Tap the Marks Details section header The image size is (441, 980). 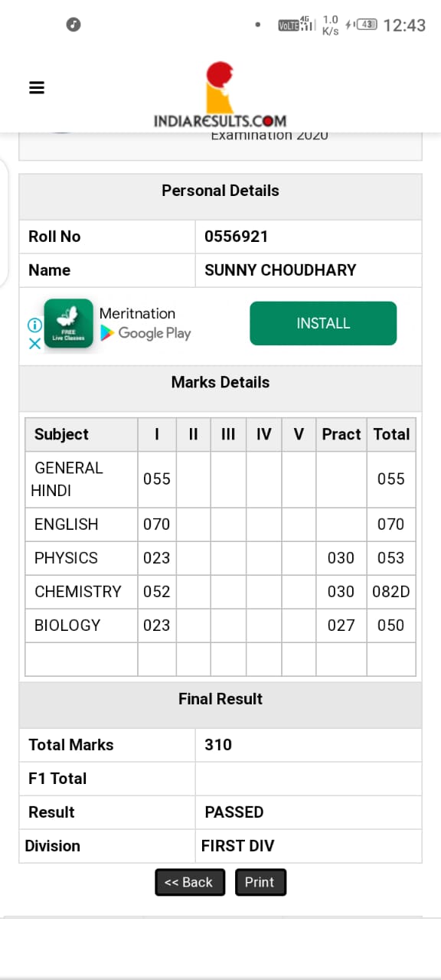pyautogui.click(x=220, y=382)
